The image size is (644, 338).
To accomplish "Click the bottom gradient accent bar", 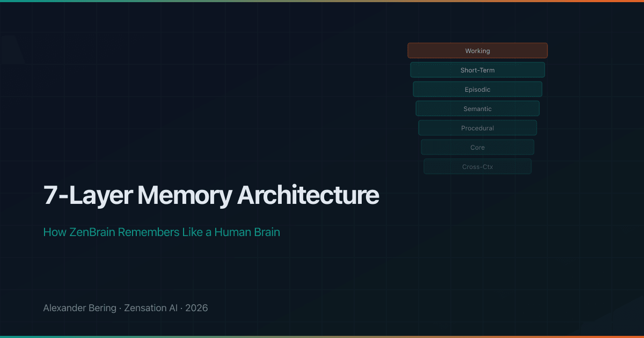I will [322, 336].
